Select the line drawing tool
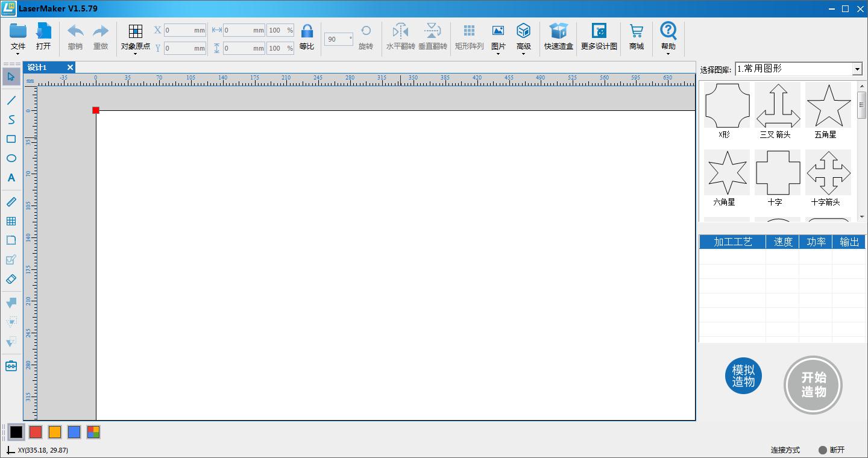The width and height of the screenshot is (868, 458). 11,100
